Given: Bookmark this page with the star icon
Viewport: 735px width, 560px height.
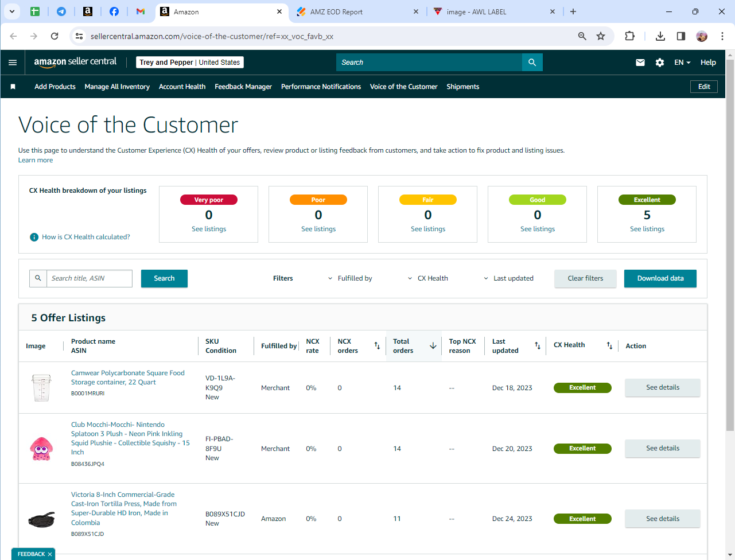Looking at the screenshot, I should (x=601, y=36).
